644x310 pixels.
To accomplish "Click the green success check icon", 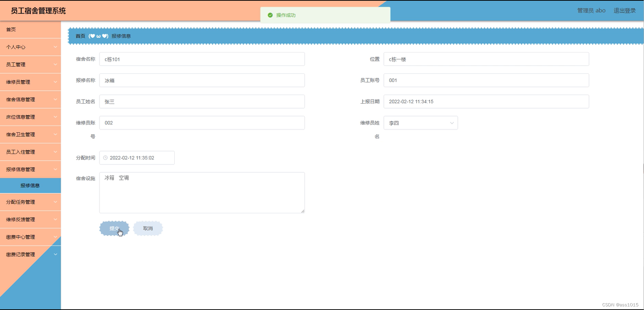I will tap(270, 15).
